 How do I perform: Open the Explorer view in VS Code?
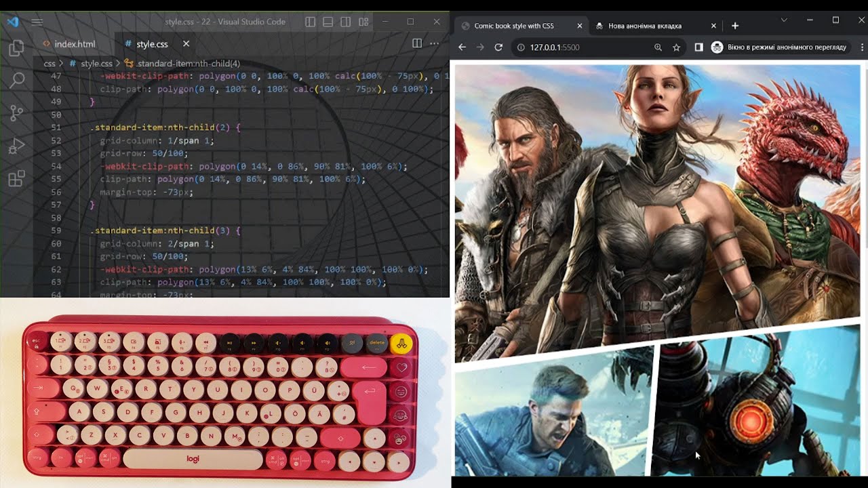(x=16, y=48)
